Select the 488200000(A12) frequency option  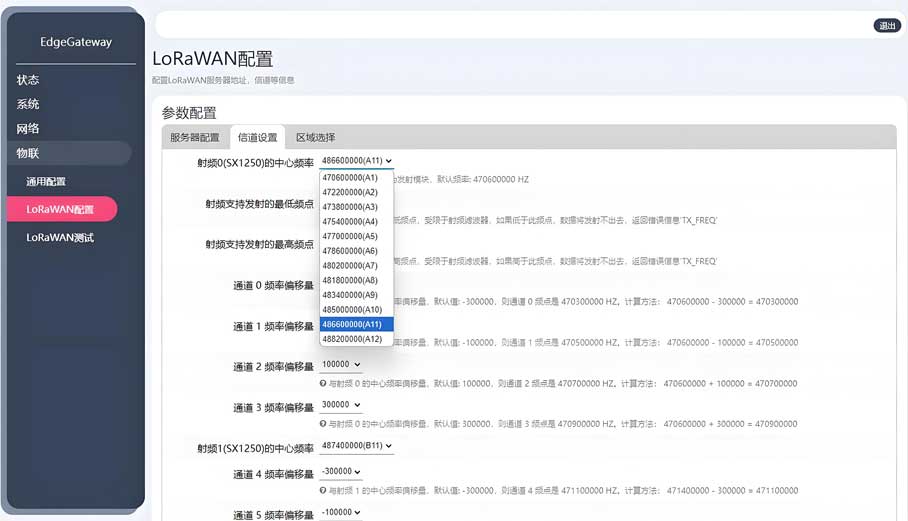click(x=352, y=339)
